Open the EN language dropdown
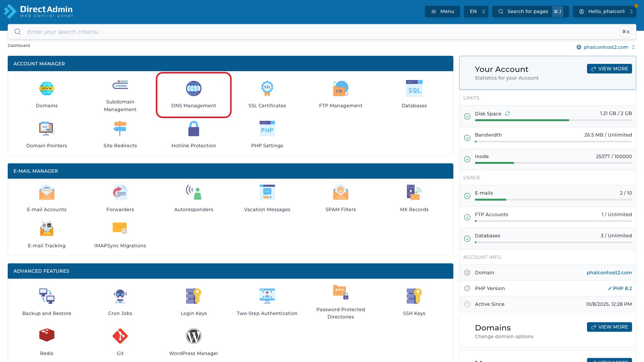The image size is (644, 362). pyautogui.click(x=476, y=12)
